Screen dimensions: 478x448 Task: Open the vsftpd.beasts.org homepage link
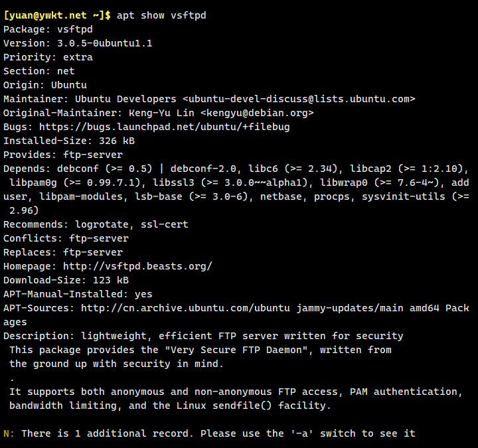(x=137, y=266)
